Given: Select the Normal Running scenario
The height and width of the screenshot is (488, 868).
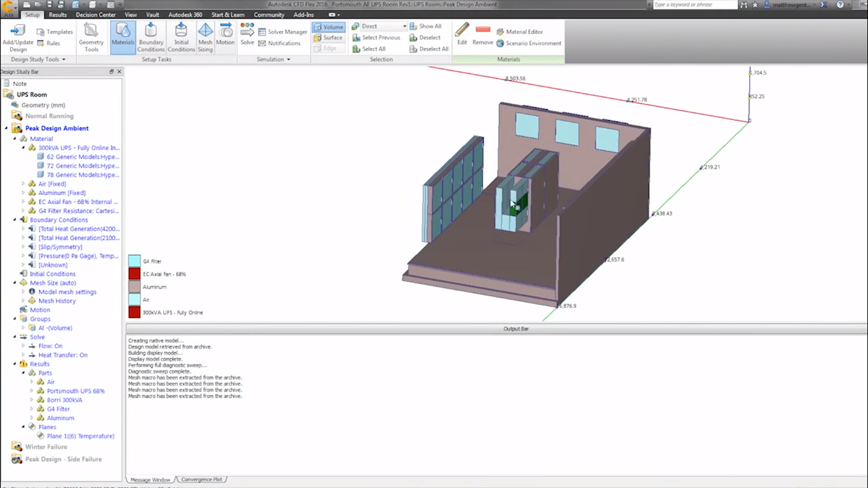Looking at the screenshot, I should click(49, 116).
